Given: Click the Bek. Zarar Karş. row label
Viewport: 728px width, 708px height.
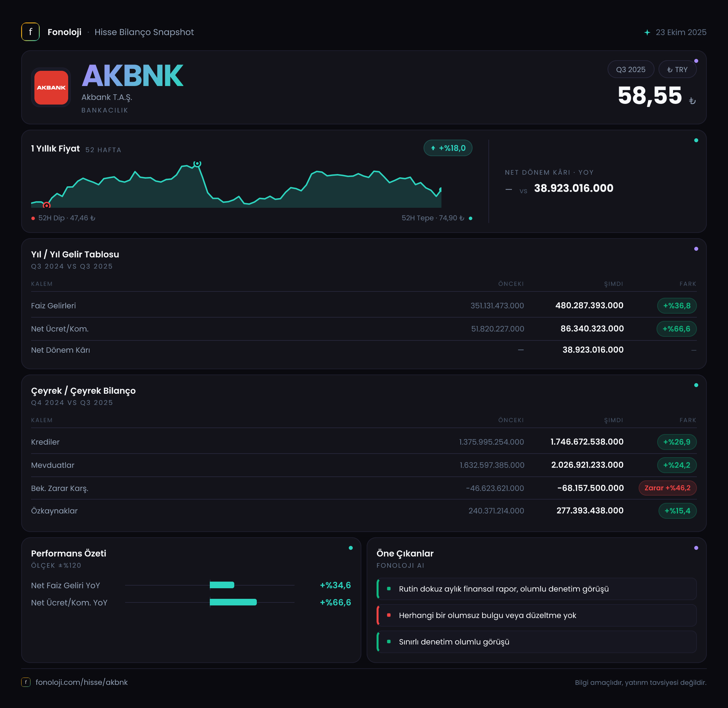Looking at the screenshot, I should pyautogui.click(x=60, y=488).
